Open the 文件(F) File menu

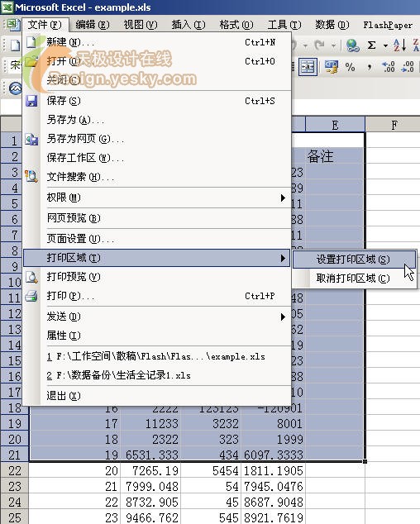[45, 25]
